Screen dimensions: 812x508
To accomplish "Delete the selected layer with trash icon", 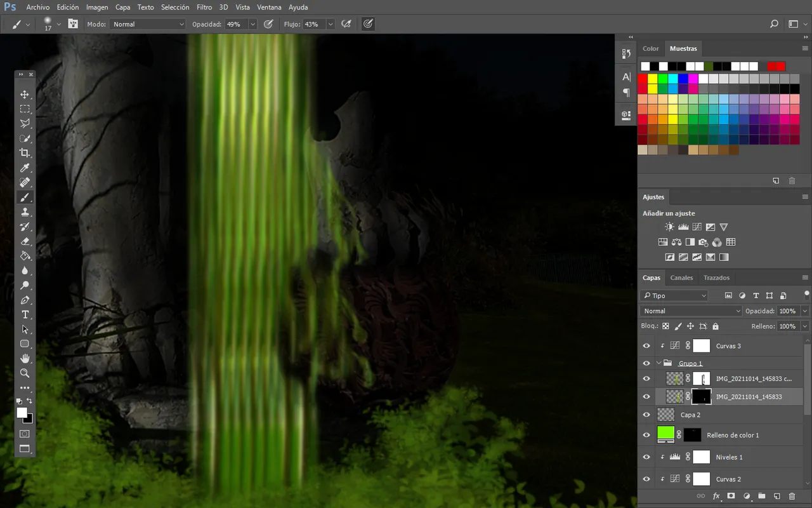I will (792, 496).
